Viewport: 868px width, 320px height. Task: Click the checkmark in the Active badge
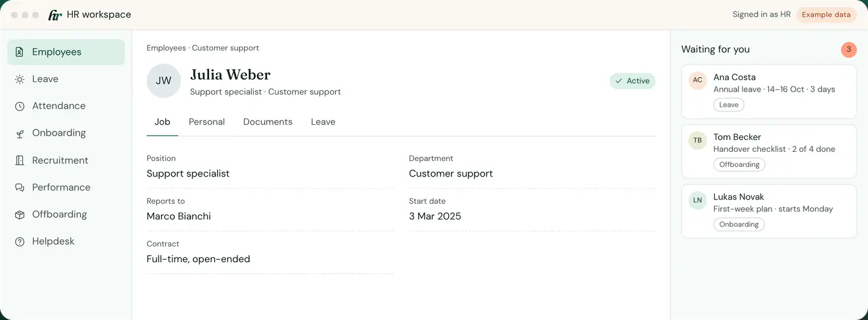click(x=618, y=81)
